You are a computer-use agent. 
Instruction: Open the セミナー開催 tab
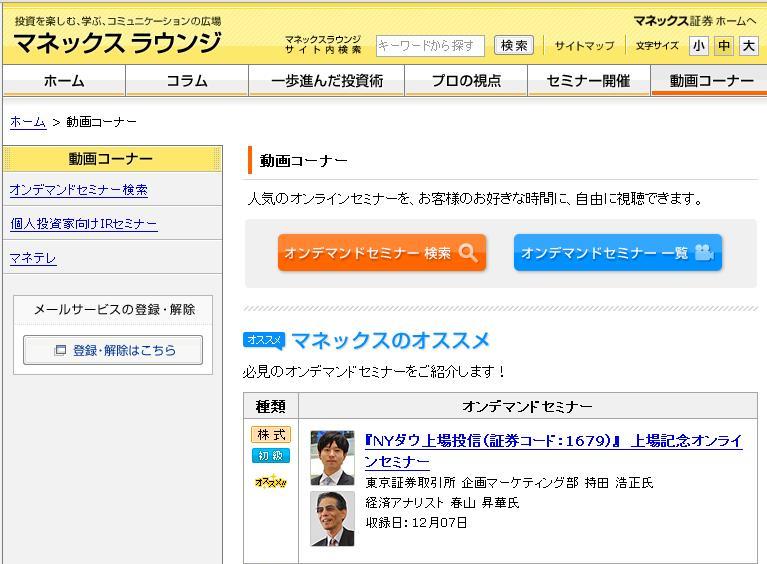(x=588, y=81)
